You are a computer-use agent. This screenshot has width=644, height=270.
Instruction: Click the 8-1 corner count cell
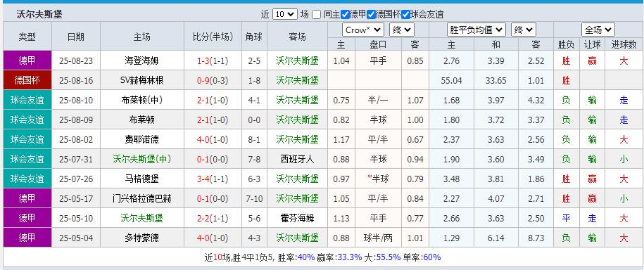click(x=254, y=140)
